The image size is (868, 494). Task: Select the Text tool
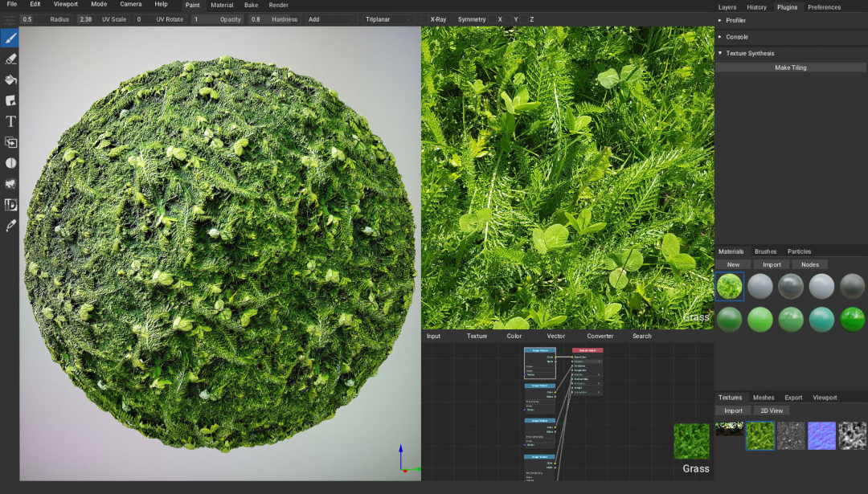click(x=10, y=121)
